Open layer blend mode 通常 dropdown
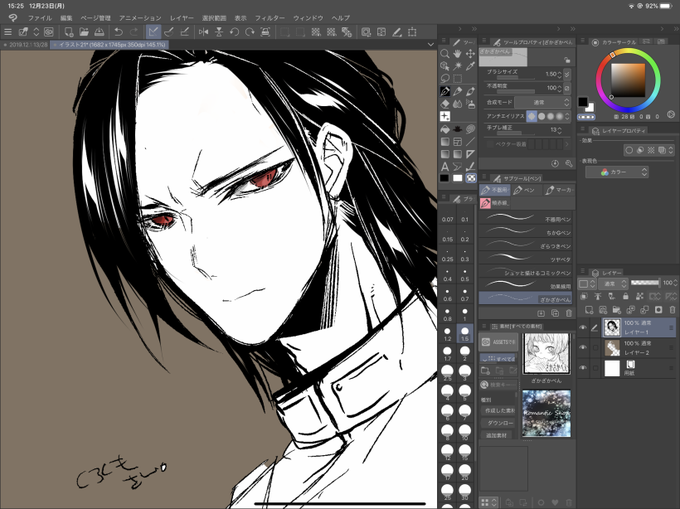 point(613,284)
